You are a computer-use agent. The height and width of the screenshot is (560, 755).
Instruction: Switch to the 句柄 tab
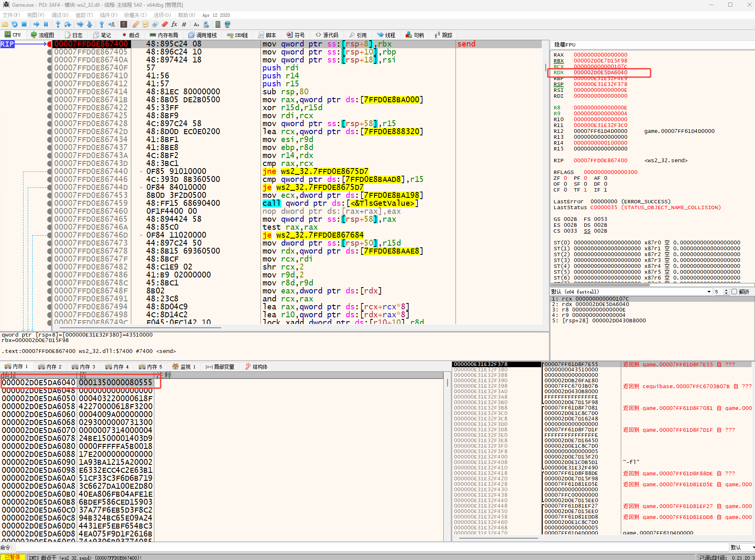[415, 35]
